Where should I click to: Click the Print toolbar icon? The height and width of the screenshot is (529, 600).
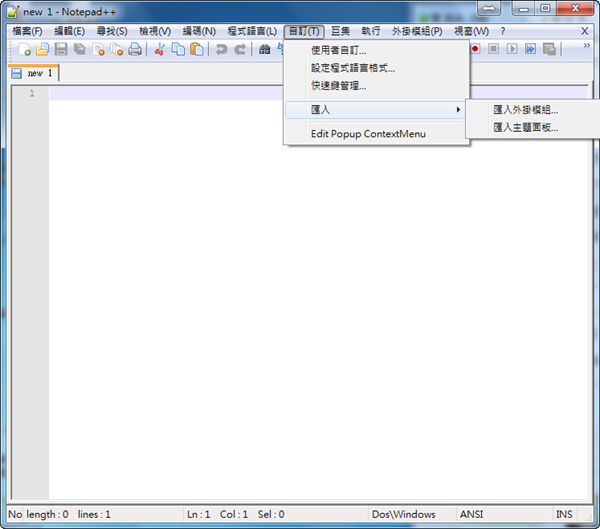tap(135, 49)
